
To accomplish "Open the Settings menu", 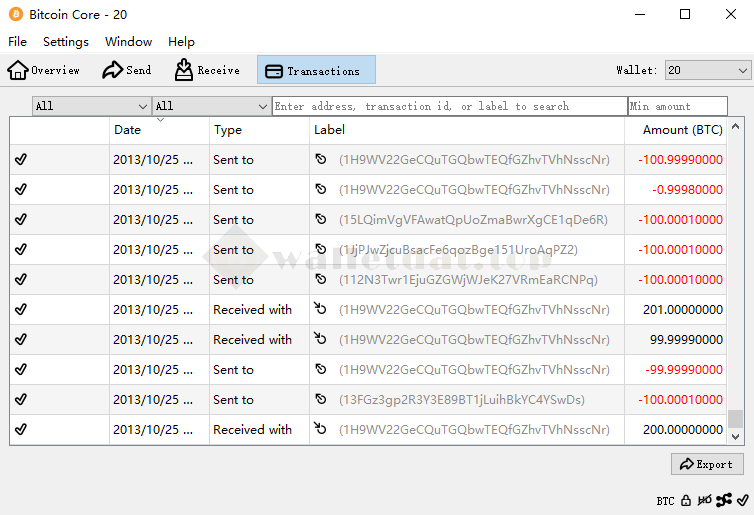I will click(x=66, y=42).
